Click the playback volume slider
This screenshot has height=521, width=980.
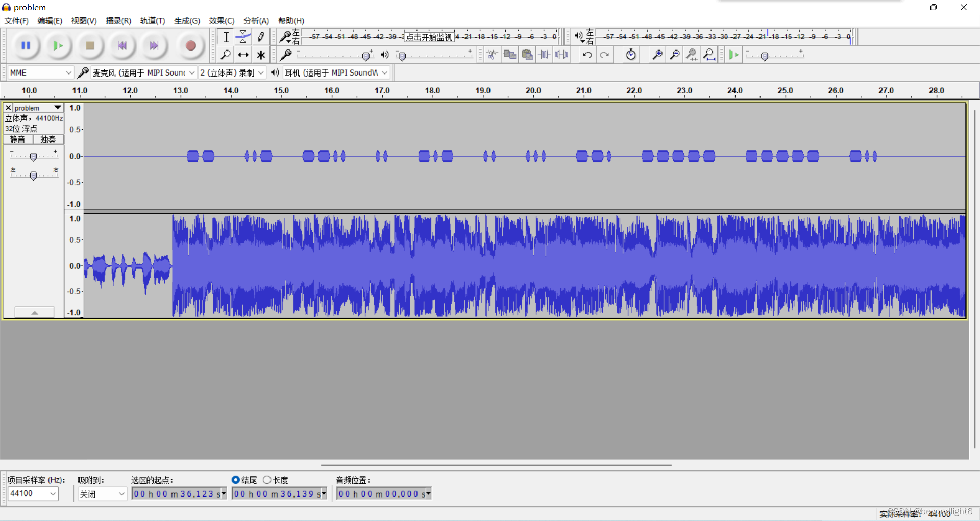click(x=402, y=55)
